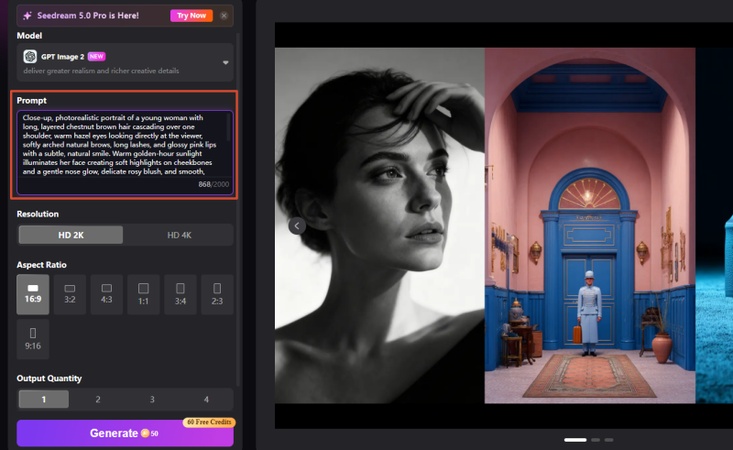This screenshot has height=450, width=733.
Task: Click the previous-slide arrow on the gallery
Action: [x=297, y=226]
